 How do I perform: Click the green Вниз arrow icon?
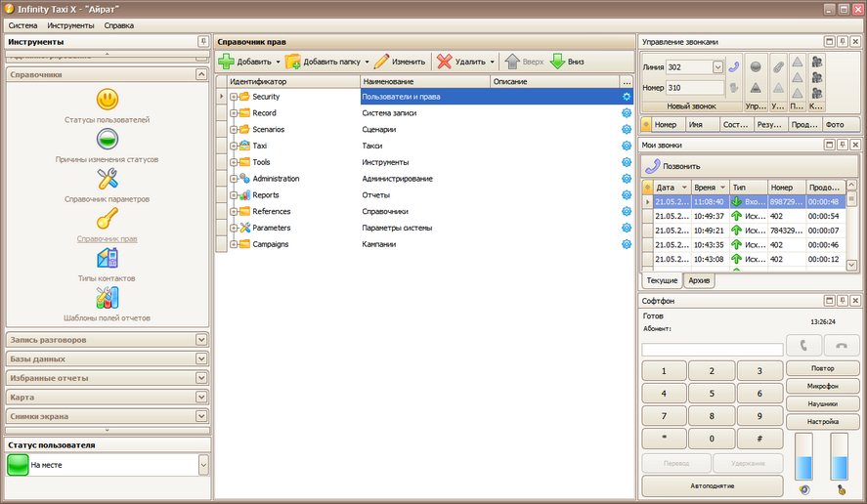[x=557, y=62]
